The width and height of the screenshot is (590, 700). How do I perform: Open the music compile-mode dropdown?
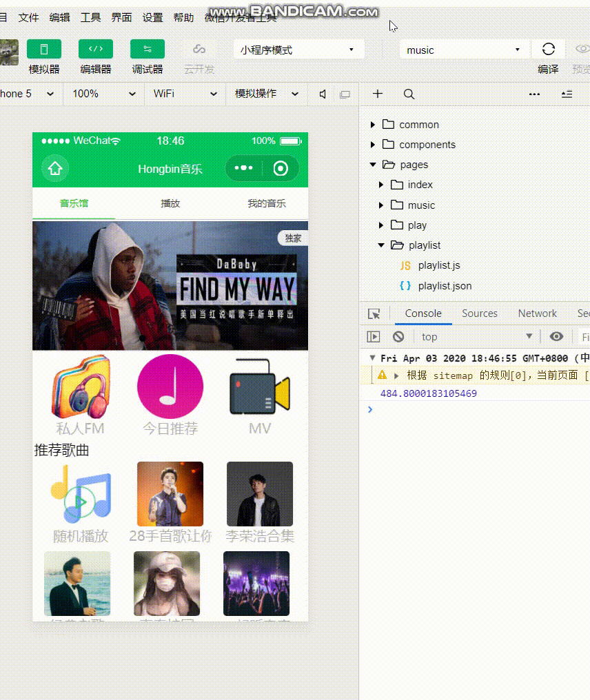pyautogui.click(x=464, y=50)
